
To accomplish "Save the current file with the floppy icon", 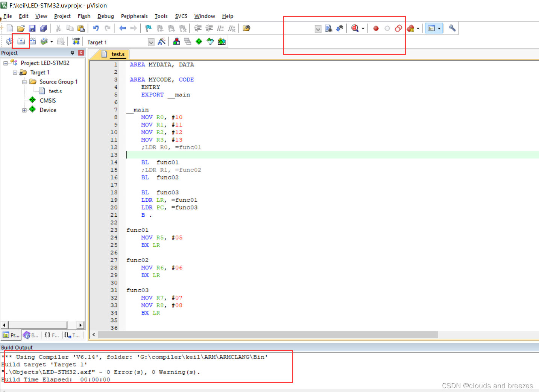I will tap(32, 28).
